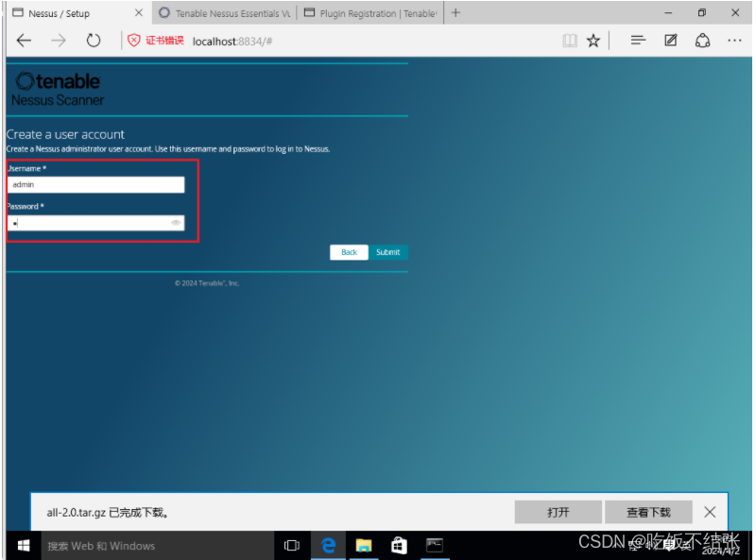Click the tenable Nessus Scanner logo
Viewport: 756px width, 560px height.
coord(58,89)
